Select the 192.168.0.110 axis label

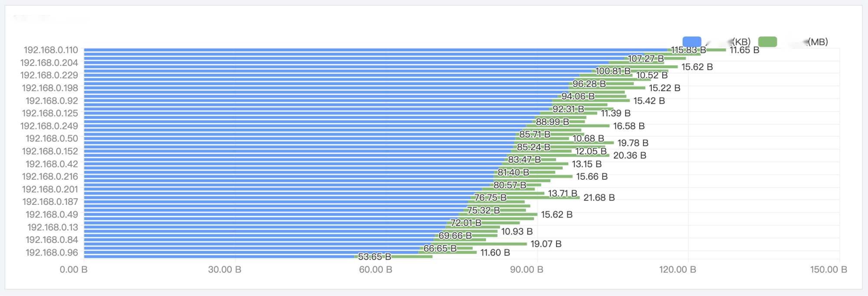51,50
